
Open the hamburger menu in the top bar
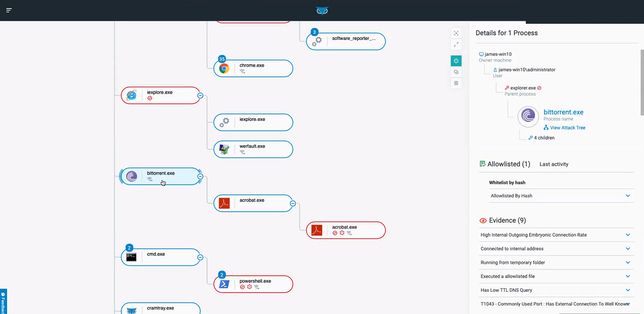(x=9, y=10)
